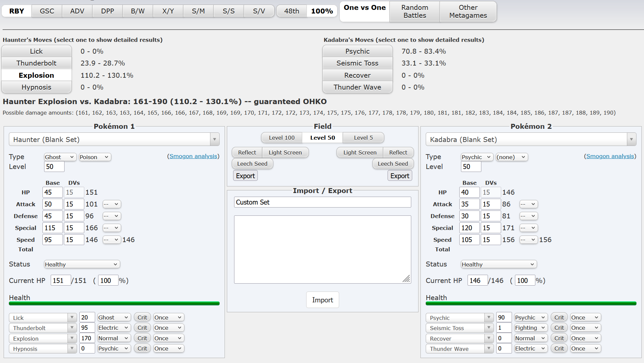Click Thunder Wave move dropdown arrow
Viewport: 644px width, 363px height.
click(489, 349)
